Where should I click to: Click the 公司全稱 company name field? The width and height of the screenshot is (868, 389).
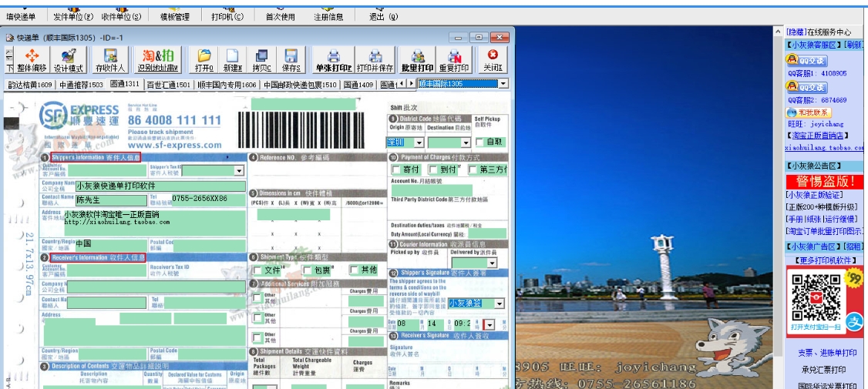[x=160, y=186]
